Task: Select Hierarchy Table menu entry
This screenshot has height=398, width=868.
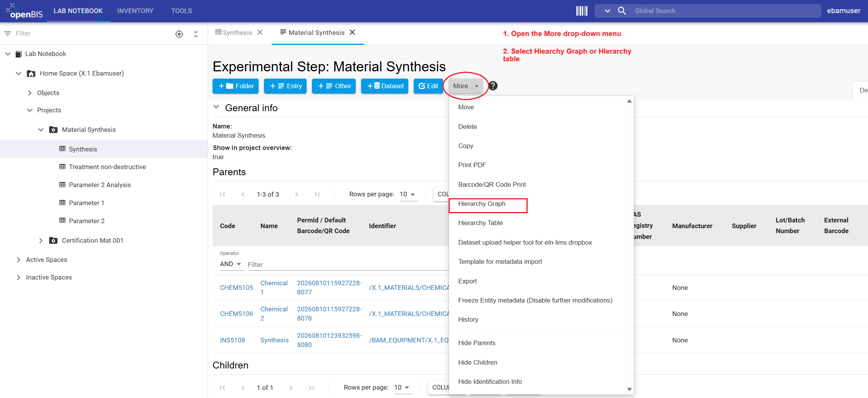Action: click(x=480, y=223)
